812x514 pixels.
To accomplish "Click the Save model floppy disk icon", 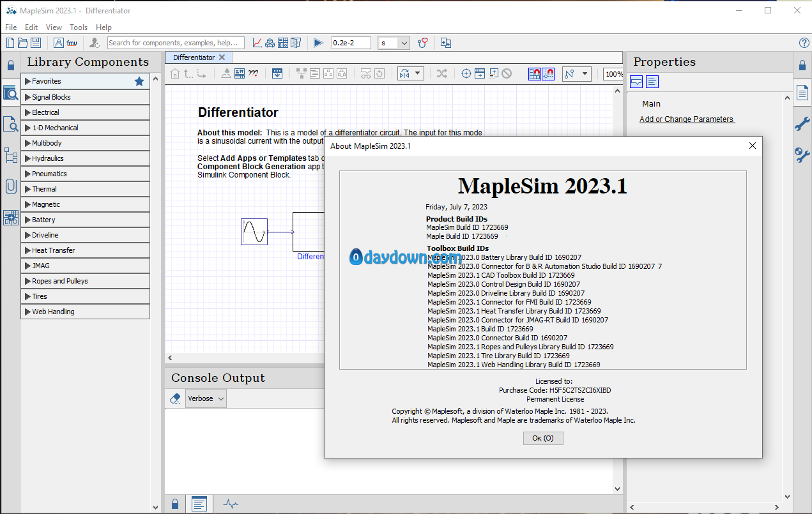I will (x=36, y=43).
